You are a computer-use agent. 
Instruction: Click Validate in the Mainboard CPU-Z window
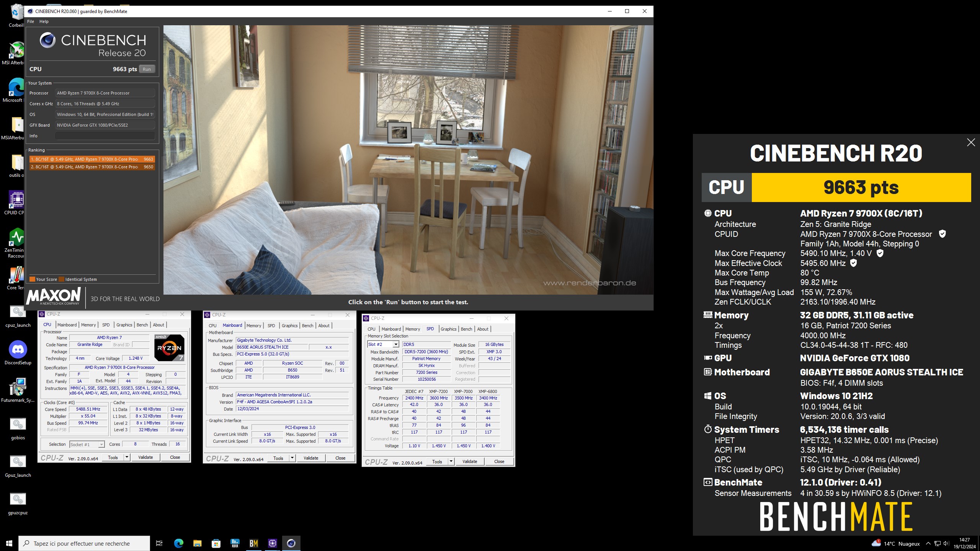pyautogui.click(x=311, y=458)
